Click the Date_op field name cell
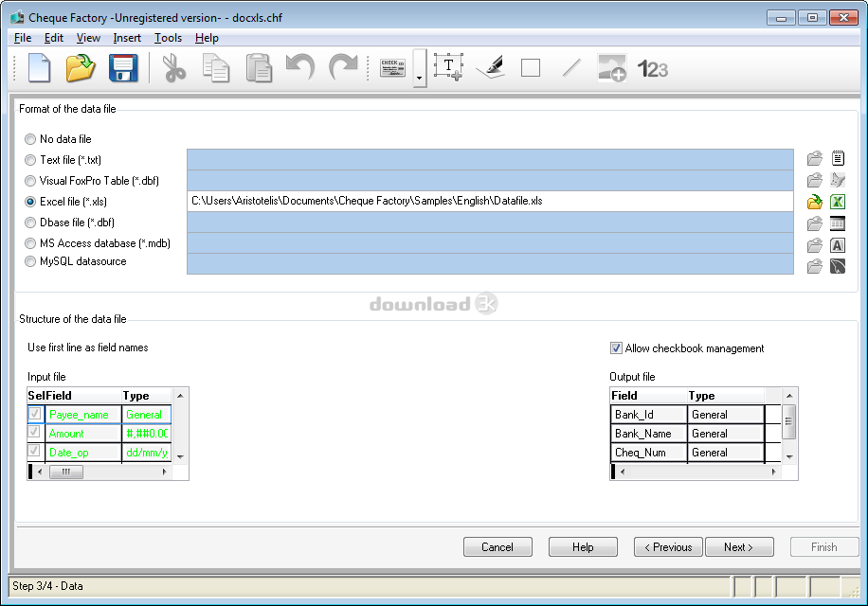The height and width of the screenshot is (606, 868). pyautogui.click(x=83, y=453)
